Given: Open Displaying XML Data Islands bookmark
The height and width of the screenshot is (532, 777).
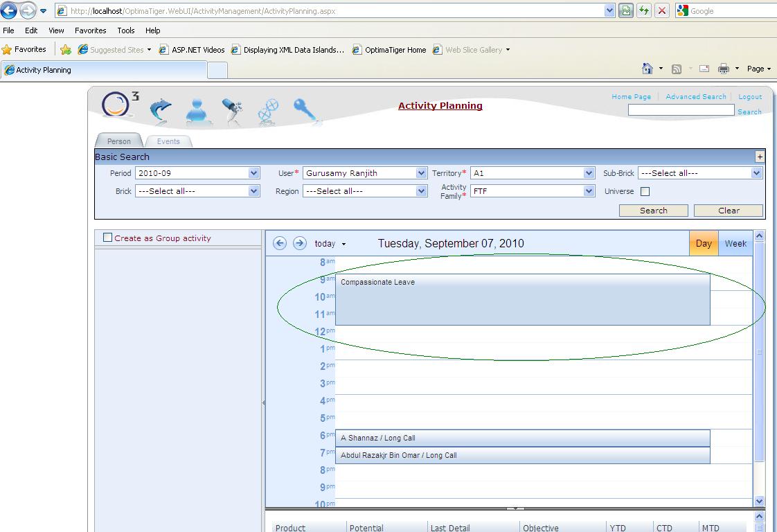Looking at the screenshot, I should pos(287,50).
